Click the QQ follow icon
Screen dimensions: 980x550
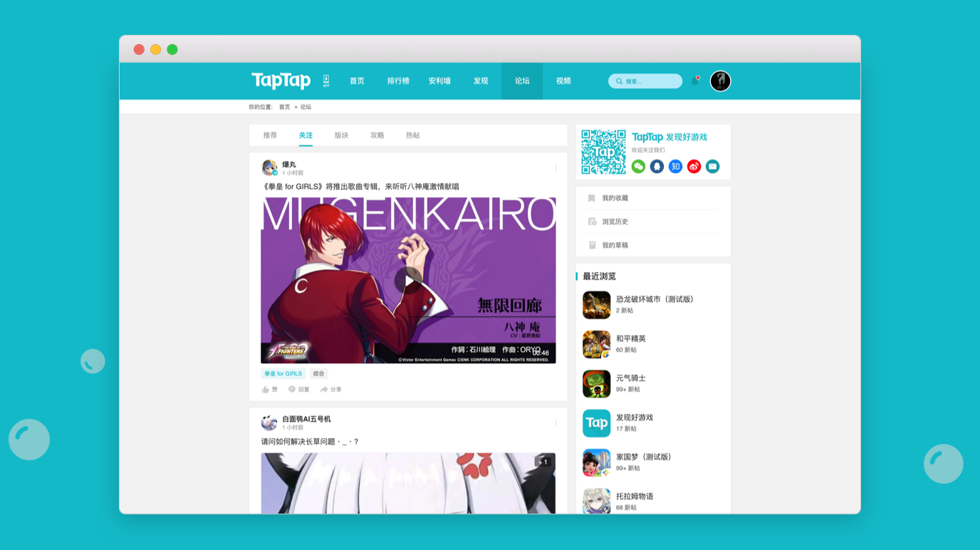click(657, 166)
